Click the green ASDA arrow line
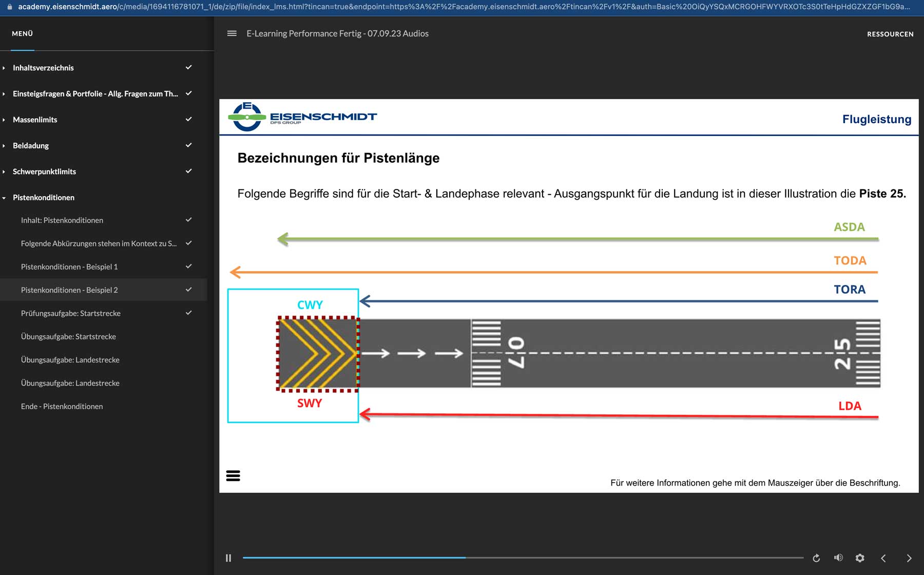The width and height of the screenshot is (924, 575). click(577, 239)
